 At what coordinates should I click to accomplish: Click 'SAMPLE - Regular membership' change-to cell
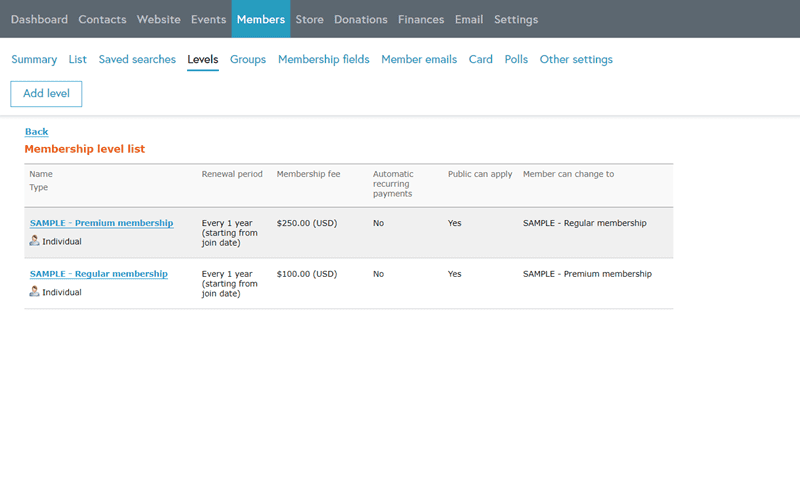click(x=585, y=223)
